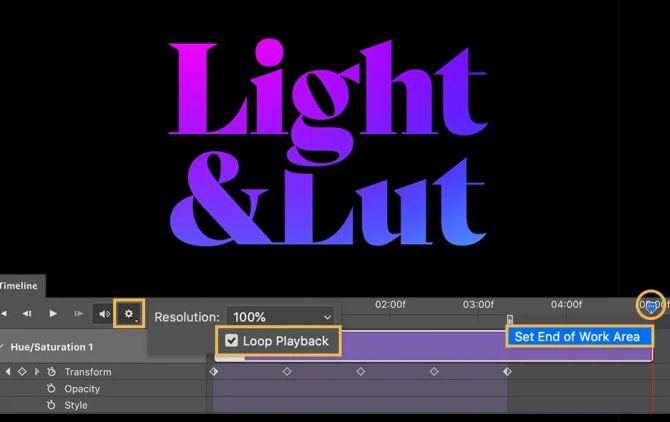Viewport: 670px width, 422px height.
Task: Select the Hue/Saturation 1 layer track
Action: click(x=52, y=347)
